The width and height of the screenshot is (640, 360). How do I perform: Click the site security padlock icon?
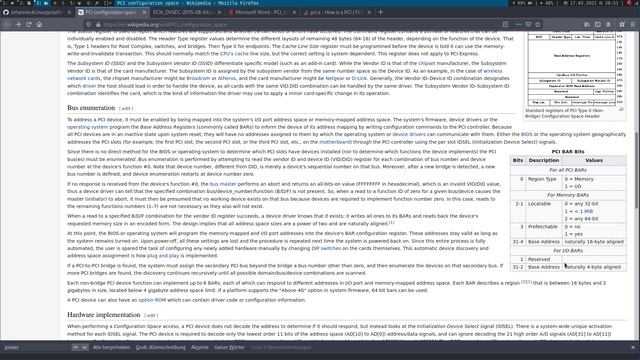(x=98, y=24)
